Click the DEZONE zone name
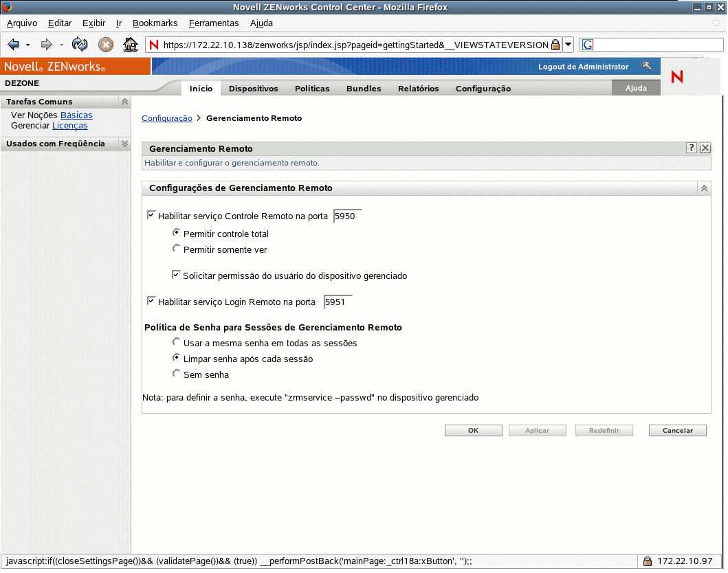Viewport: 728px width, 573px height. [x=22, y=83]
